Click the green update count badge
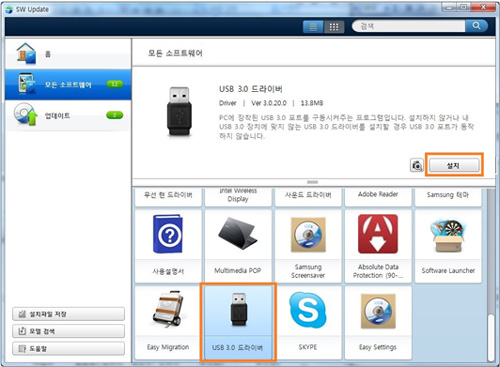500x367 pixels. (x=114, y=115)
